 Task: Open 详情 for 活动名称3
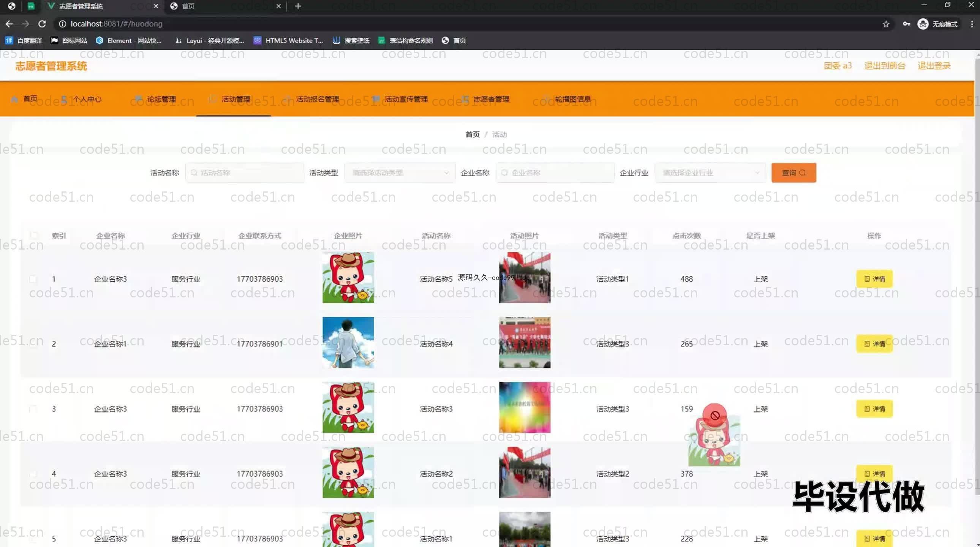tap(874, 409)
